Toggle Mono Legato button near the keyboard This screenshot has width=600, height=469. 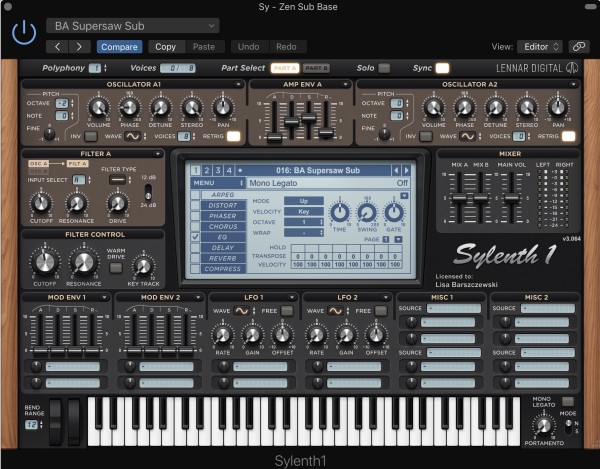pyautogui.click(x=568, y=400)
